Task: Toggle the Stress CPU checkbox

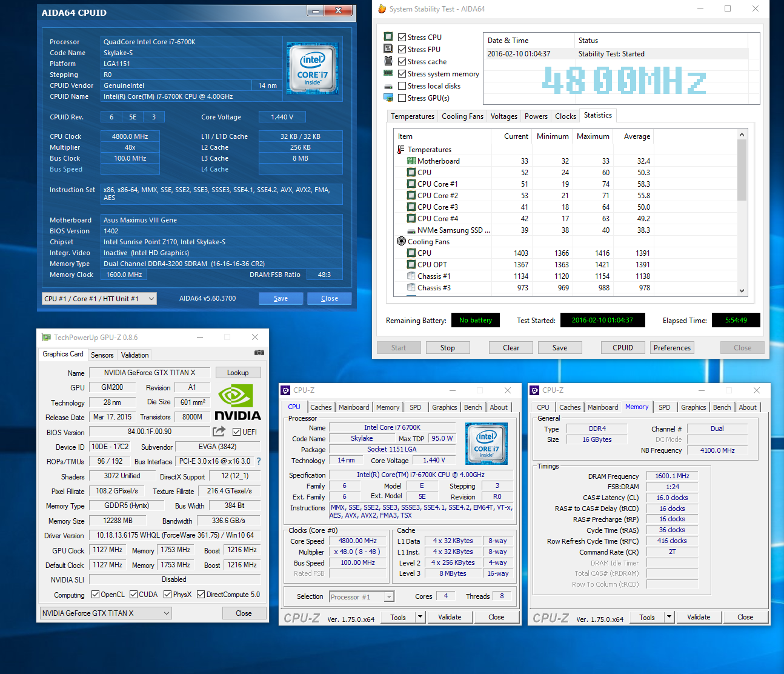Action: pyautogui.click(x=402, y=37)
